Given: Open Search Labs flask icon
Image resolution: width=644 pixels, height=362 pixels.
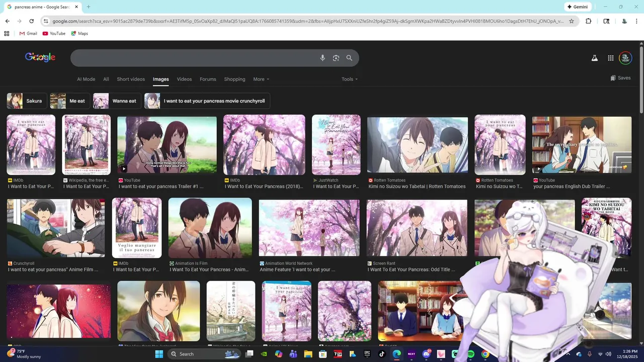Looking at the screenshot, I should tap(594, 58).
